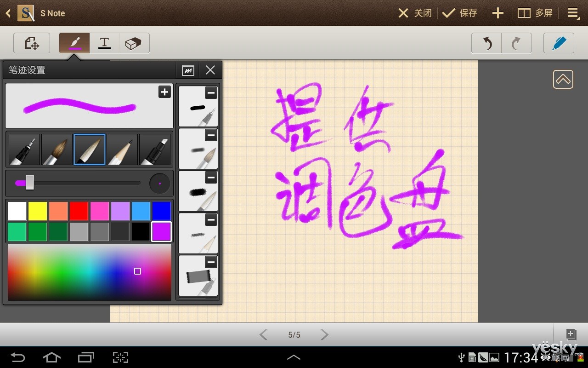Add a new page at bottom right
Screen dimensions: 588x368
[x=571, y=334]
